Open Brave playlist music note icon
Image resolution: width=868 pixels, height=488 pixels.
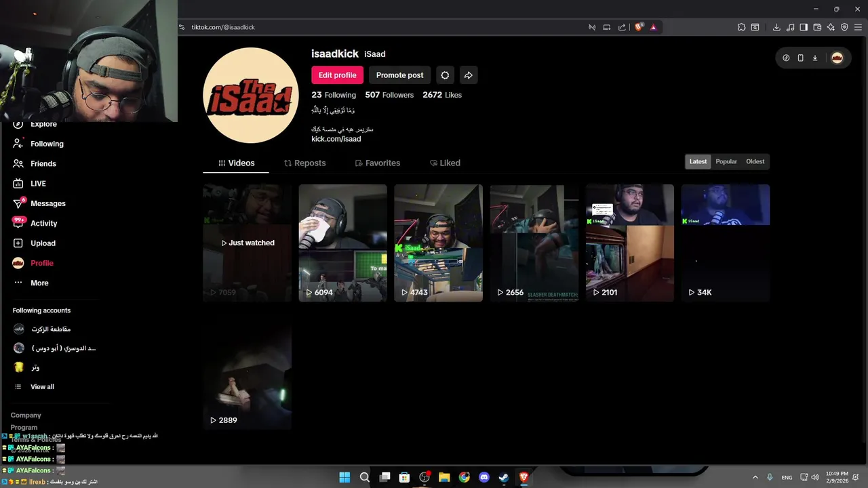(x=790, y=27)
